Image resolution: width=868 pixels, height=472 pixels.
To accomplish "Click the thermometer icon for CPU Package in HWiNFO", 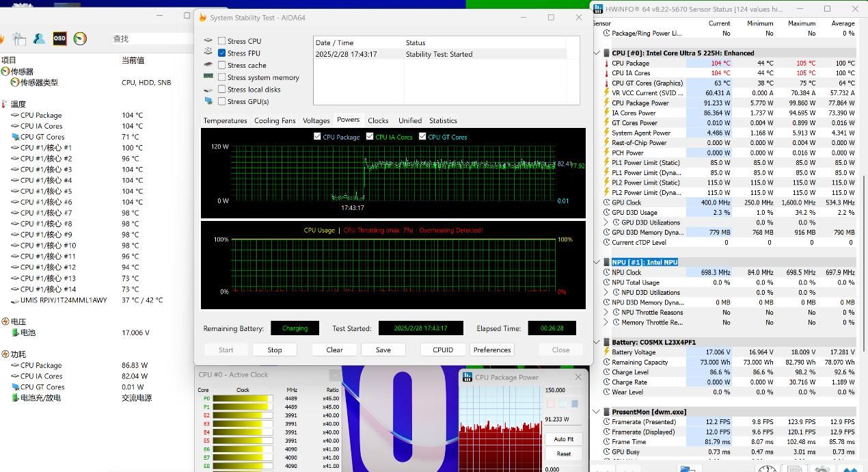I will click(x=606, y=63).
